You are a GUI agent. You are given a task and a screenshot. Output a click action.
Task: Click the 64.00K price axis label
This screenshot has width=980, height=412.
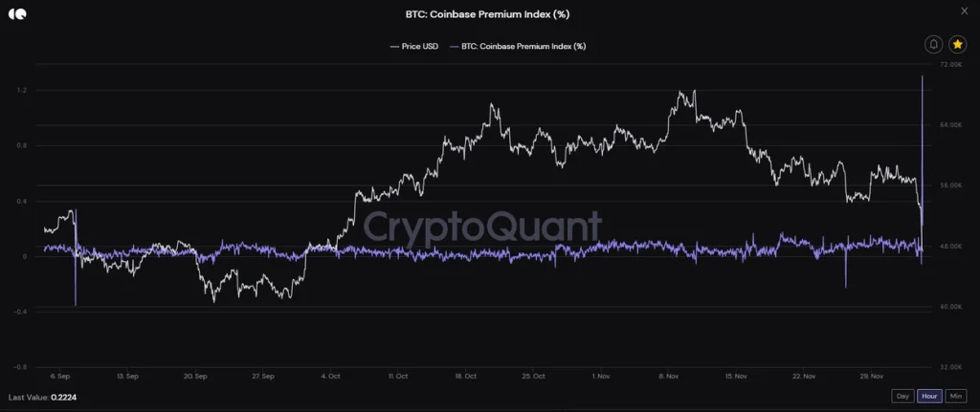tap(951, 125)
